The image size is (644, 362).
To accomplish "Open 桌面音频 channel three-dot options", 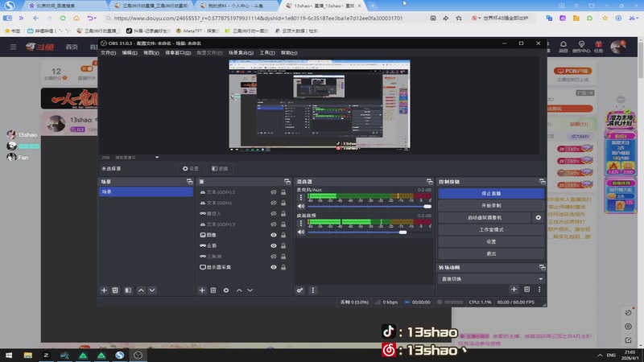I will coord(300,223).
